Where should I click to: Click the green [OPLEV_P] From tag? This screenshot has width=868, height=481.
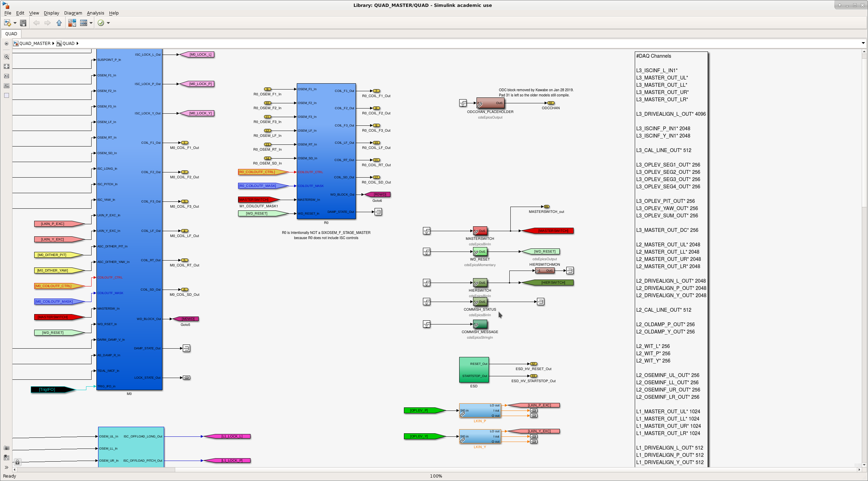coord(425,411)
